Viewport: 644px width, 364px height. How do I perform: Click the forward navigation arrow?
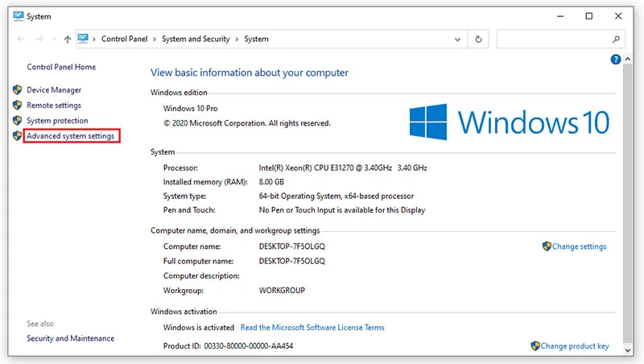click(39, 39)
